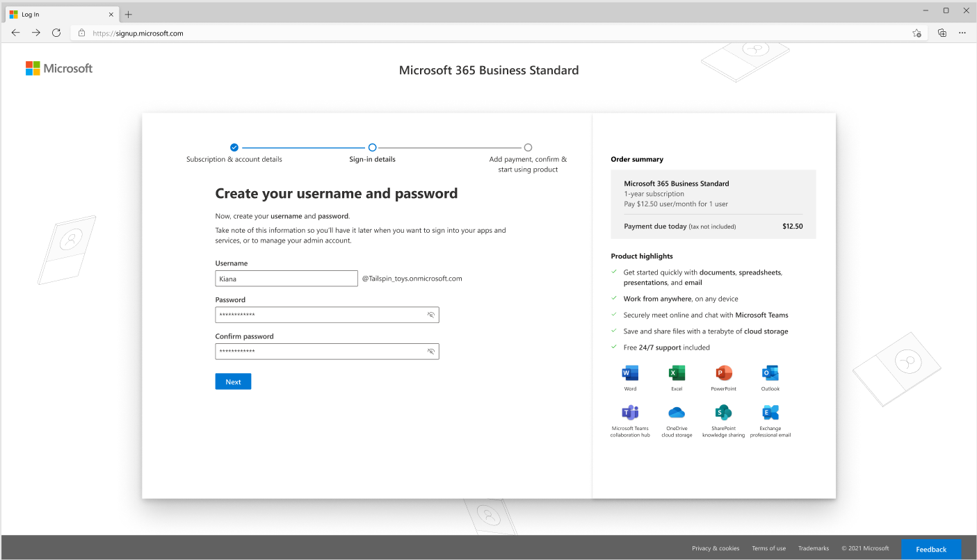The height and width of the screenshot is (560, 977).
Task: Click inside Confirm password field
Action: pos(327,352)
